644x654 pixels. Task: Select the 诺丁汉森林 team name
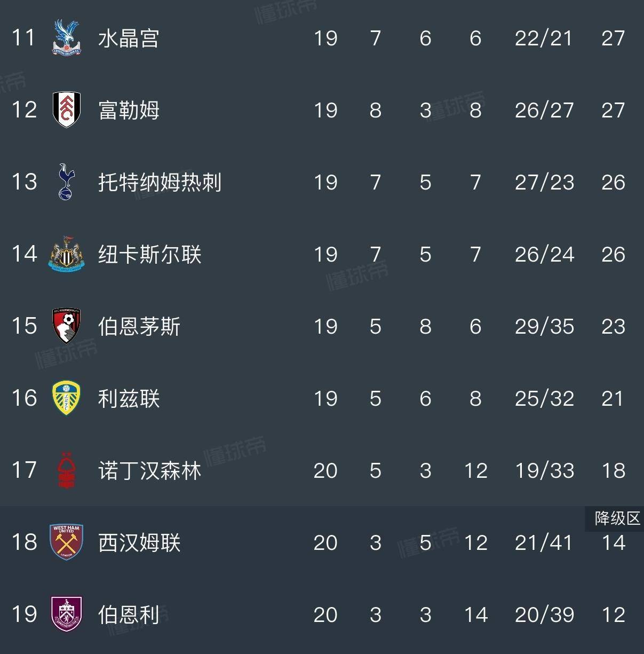pos(149,471)
